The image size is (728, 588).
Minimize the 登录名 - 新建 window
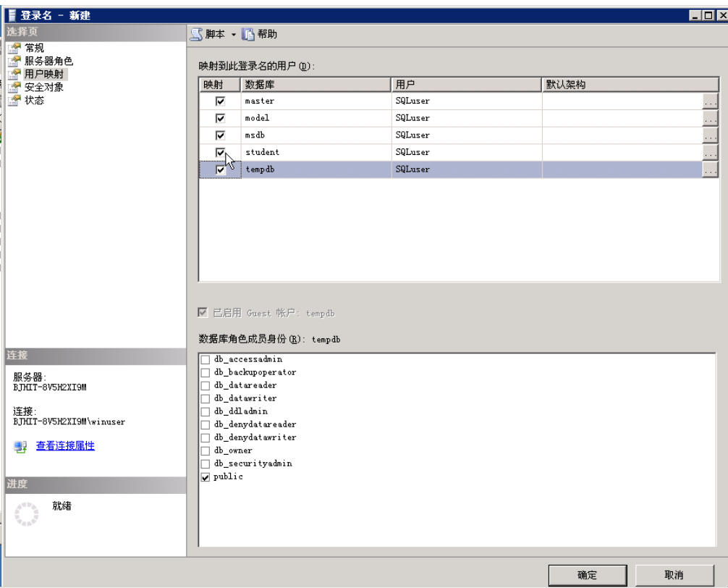695,15
